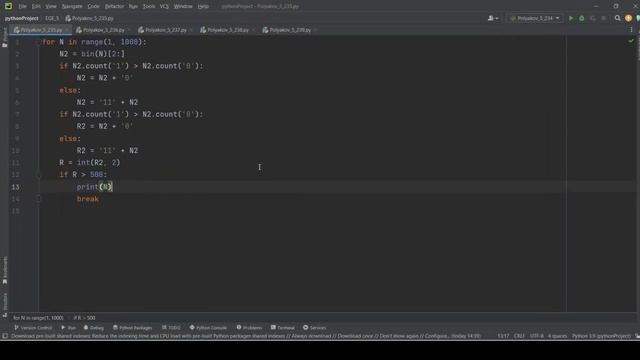Open the Run menu
This screenshot has width=640, height=360.
pyautogui.click(x=133, y=6)
